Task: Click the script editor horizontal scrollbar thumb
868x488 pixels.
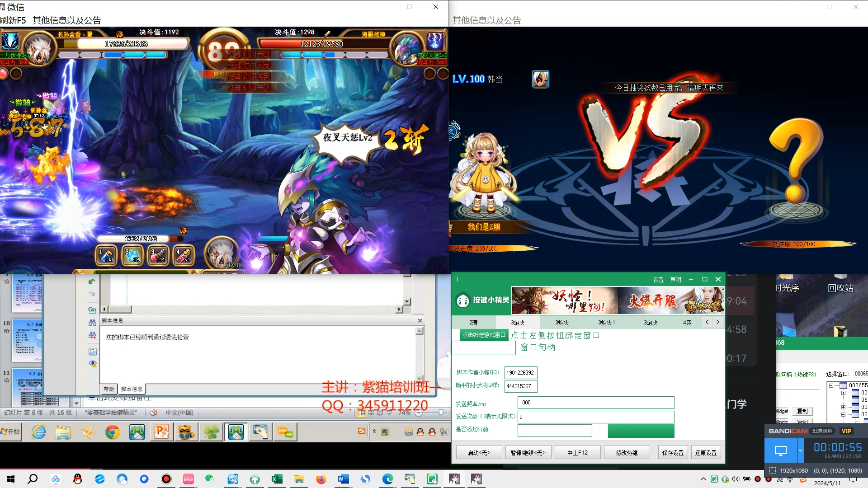Action: click(120, 310)
